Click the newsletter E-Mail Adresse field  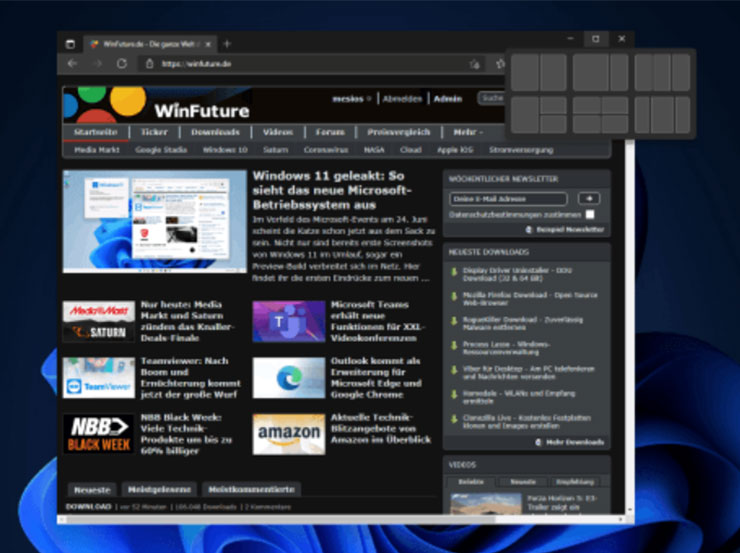pos(509,199)
